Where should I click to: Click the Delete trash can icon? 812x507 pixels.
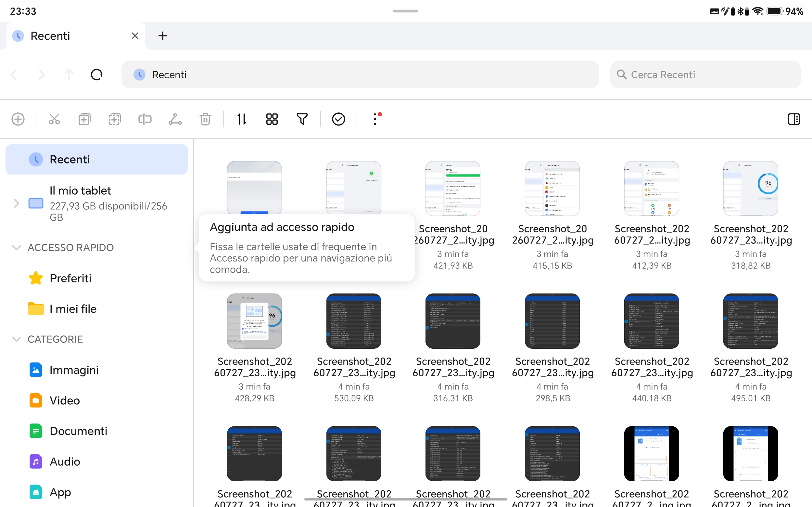[205, 119]
